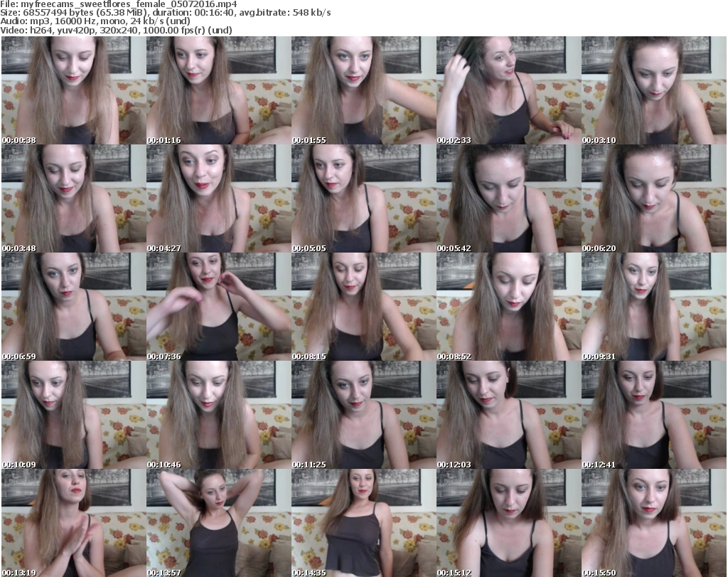Choose the frame marked 00:12:41

coord(654,415)
